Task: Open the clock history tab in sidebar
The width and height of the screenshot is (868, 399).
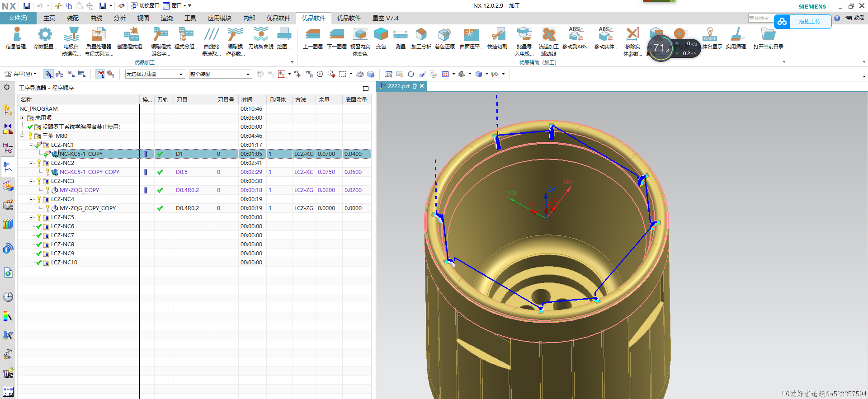Action: tap(8, 297)
